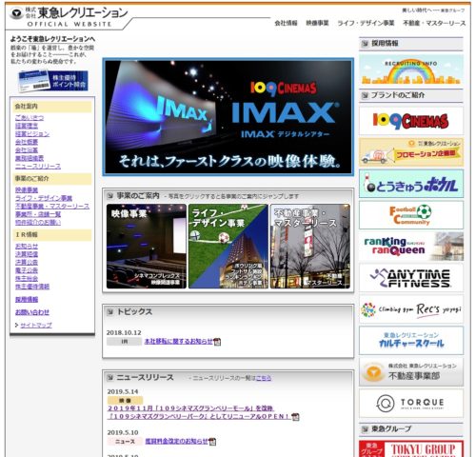
Task: Open the とうきゅうボウル brand banner
Action: click(411, 184)
